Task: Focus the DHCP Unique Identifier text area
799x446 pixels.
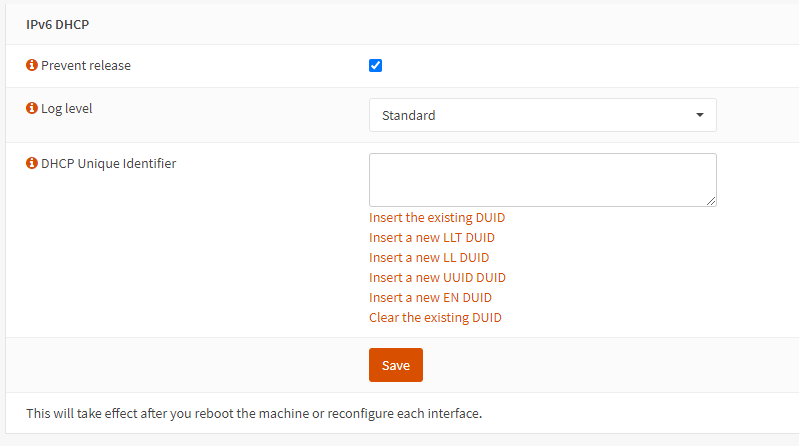Action: click(x=542, y=179)
